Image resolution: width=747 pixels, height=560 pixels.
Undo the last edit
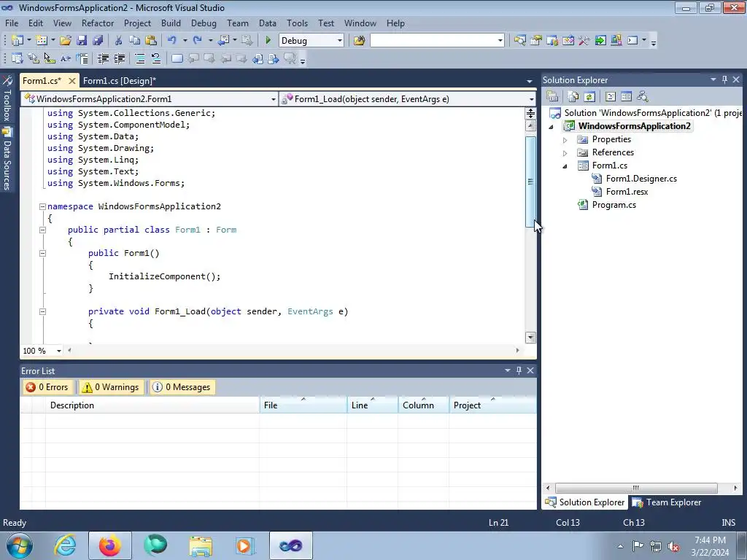[x=172, y=41]
